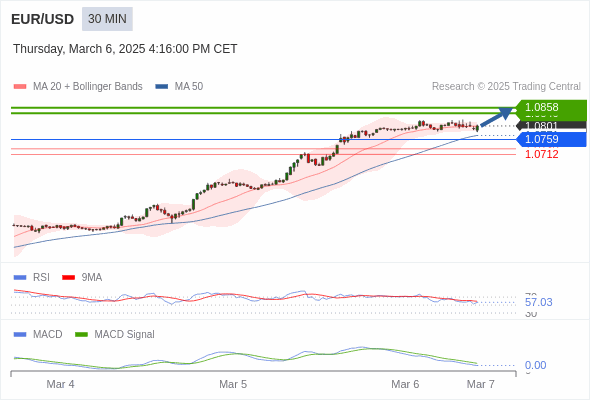Viewport: 590px width, 400px height.
Task: Click the MACD value 0.00 label
Action: click(x=535, y=365)
